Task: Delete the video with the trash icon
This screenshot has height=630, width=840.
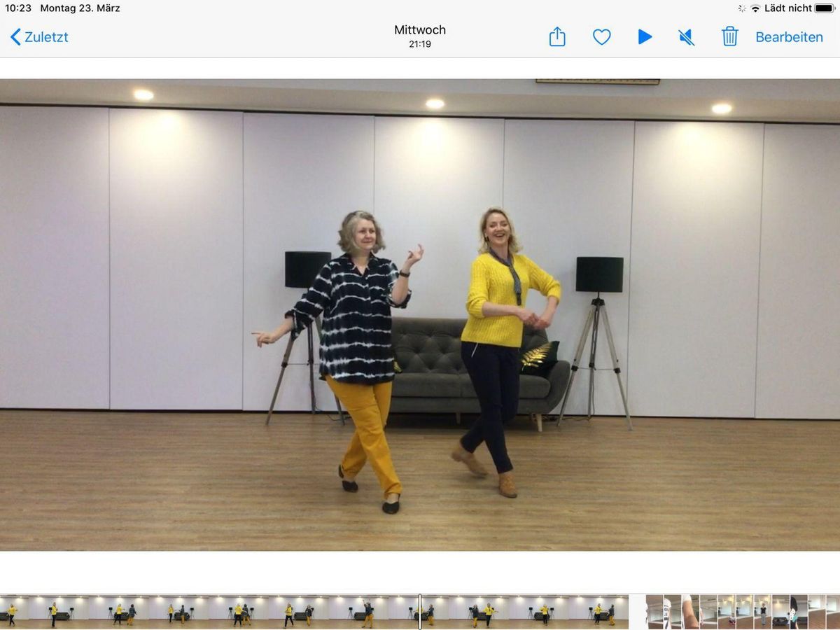Action: [x=729, y=36]
